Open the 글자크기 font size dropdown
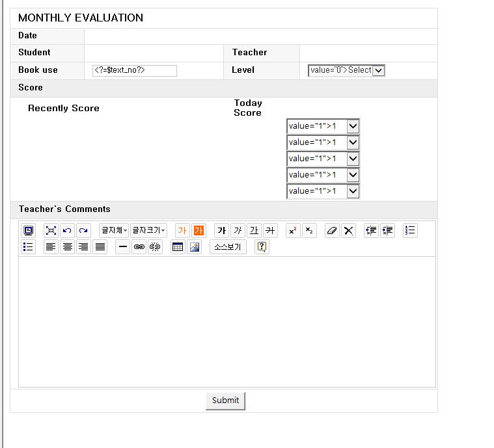 (149, 231)
